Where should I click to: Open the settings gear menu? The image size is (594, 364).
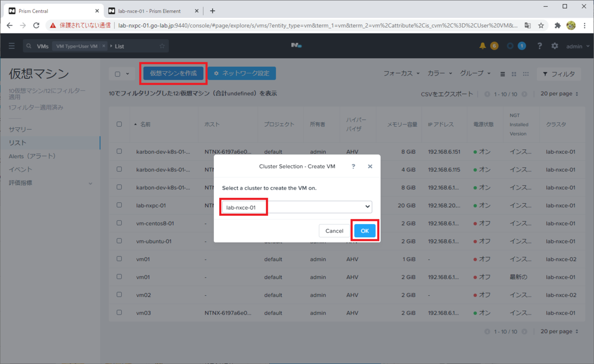coord(555,46)
